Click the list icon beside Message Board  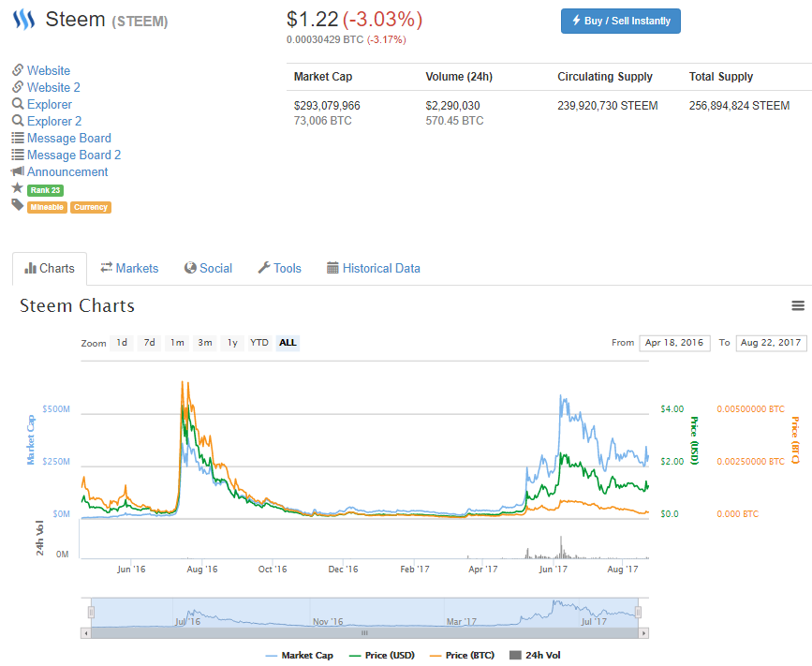[18, 138]
